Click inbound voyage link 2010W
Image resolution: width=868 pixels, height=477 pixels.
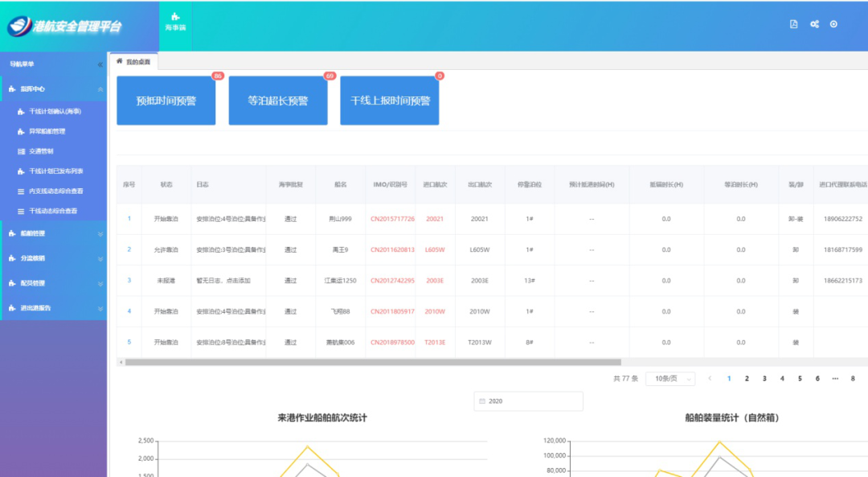(435, 311)
